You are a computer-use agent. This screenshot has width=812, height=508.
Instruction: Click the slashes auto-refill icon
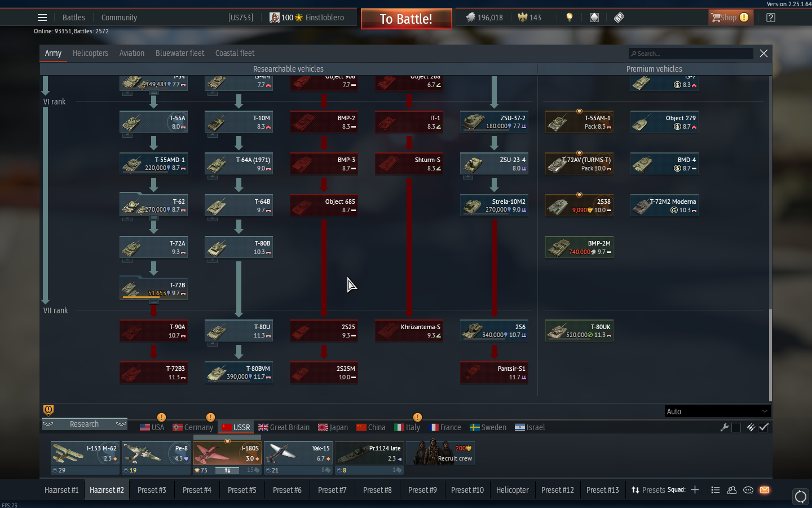[x=751, y=427]
